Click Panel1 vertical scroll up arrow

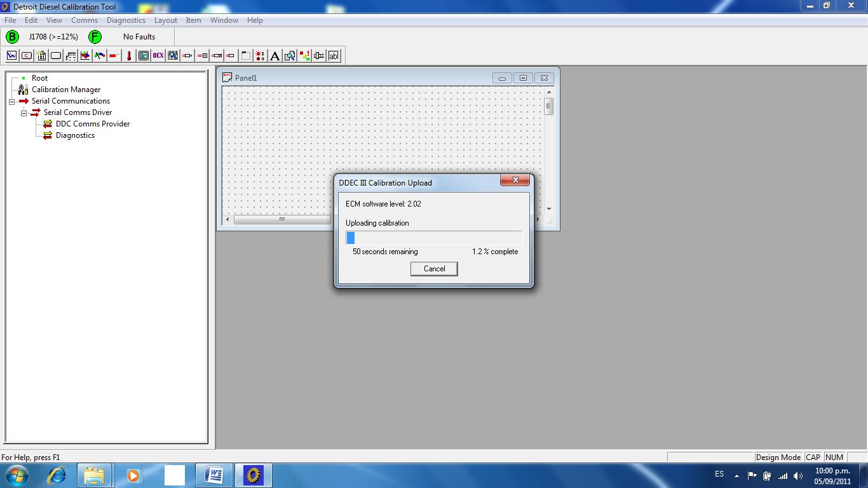coord(549,91)
